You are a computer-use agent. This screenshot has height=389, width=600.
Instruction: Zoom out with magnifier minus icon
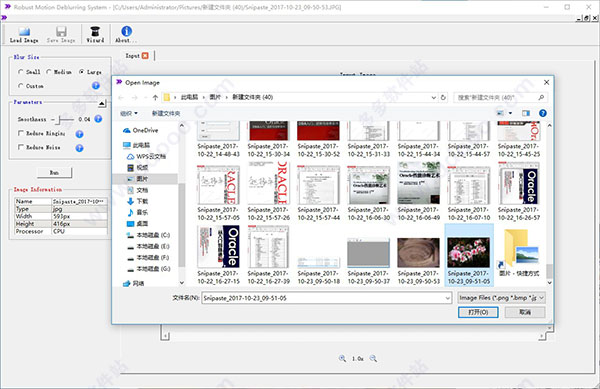(x=373, y=358)
